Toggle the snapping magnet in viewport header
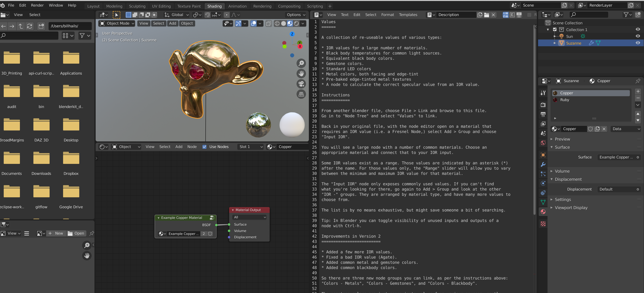644x293 pixels. [x=207, y=15]
